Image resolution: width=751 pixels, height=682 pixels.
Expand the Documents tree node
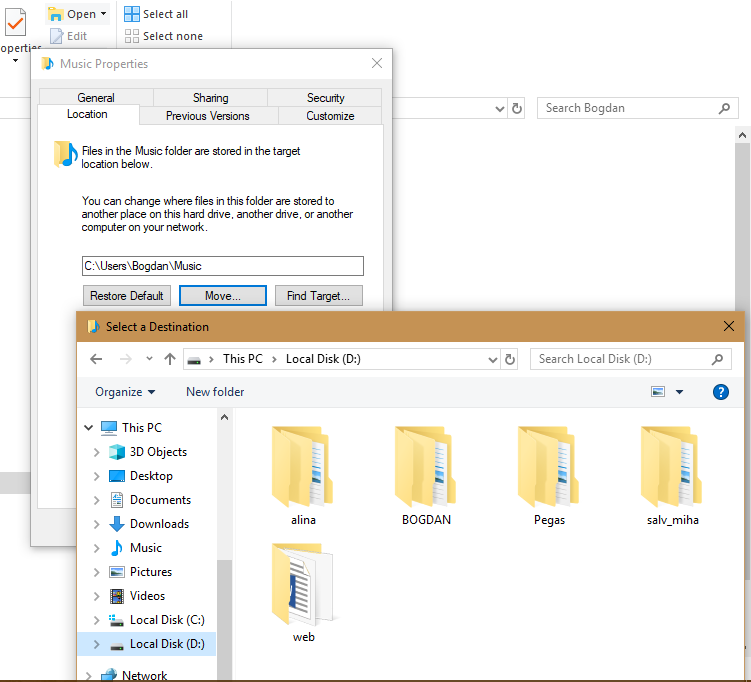tap(96, 500)
